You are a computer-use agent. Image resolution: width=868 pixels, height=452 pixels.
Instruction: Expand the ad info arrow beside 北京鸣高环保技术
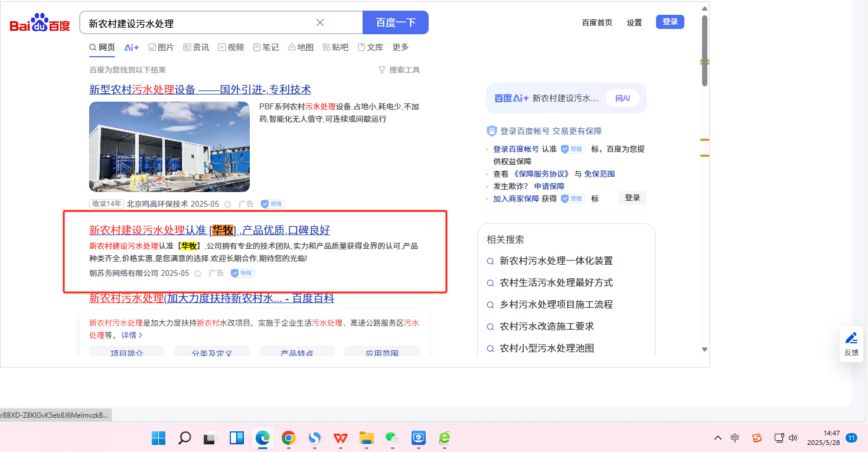click(x=227, y=204)
